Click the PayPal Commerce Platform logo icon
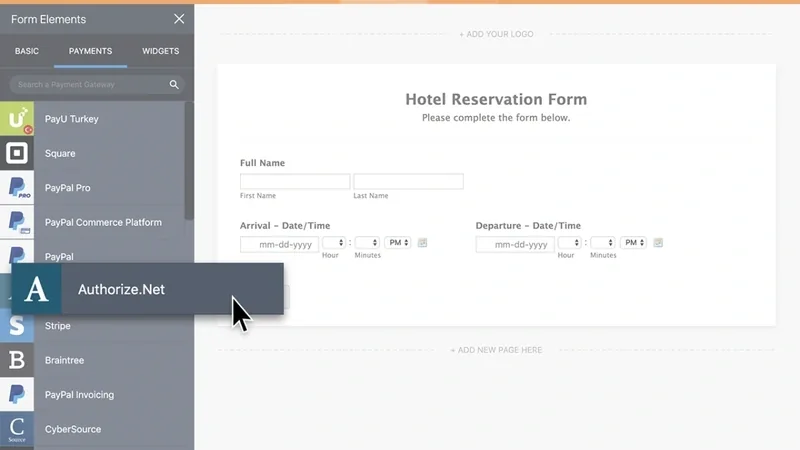 (x=17, y=222)
